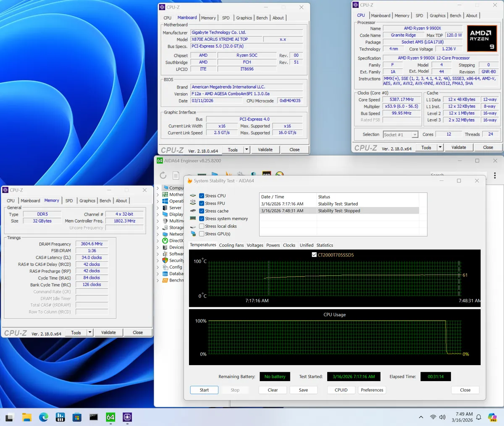Click the AIDA64 Refresh toolbar icon

click(163, 175)
